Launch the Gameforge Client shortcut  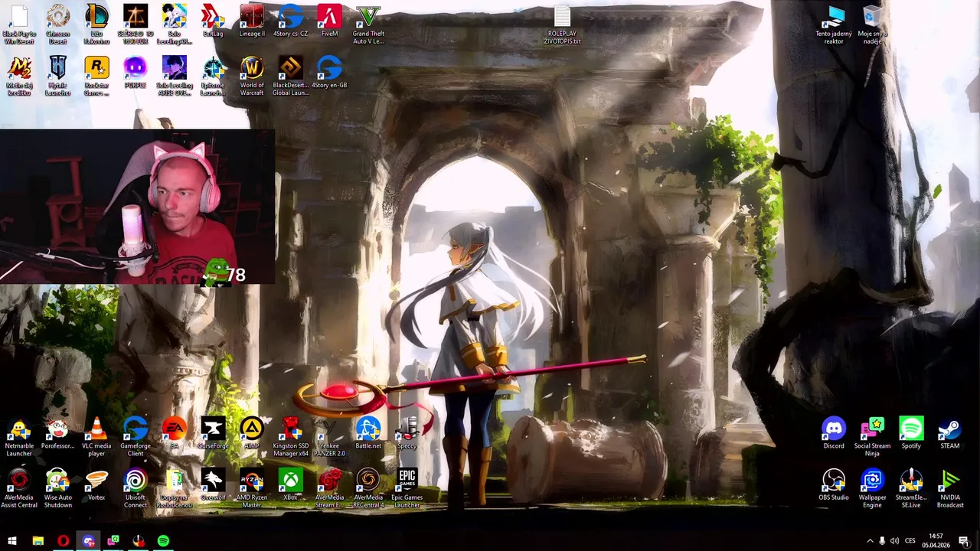136,437
